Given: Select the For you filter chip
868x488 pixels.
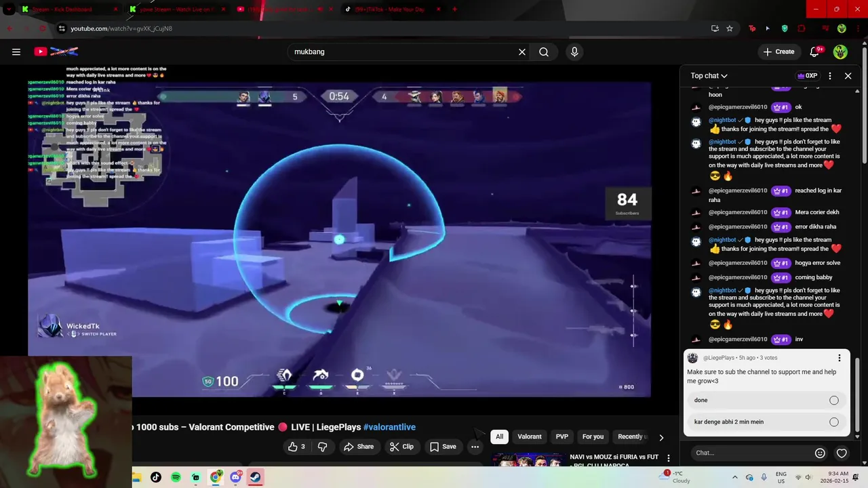Looking at the screenshot, I should pyautogui.click(x=593, y=436).
